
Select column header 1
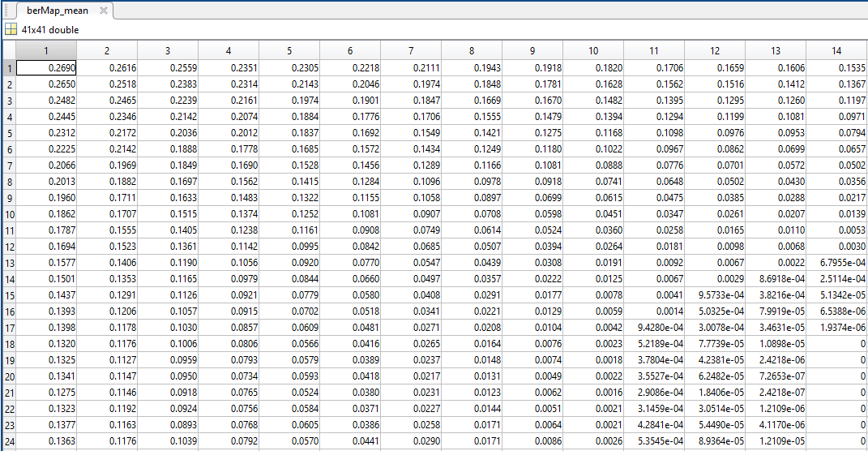click(x=46, y=50)
